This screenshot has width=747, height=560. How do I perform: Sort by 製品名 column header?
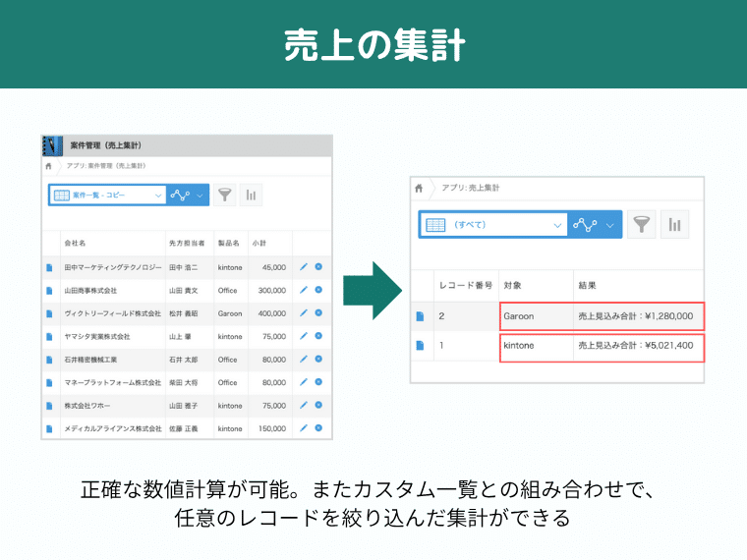pyautogui.click(x=229, y=243)
